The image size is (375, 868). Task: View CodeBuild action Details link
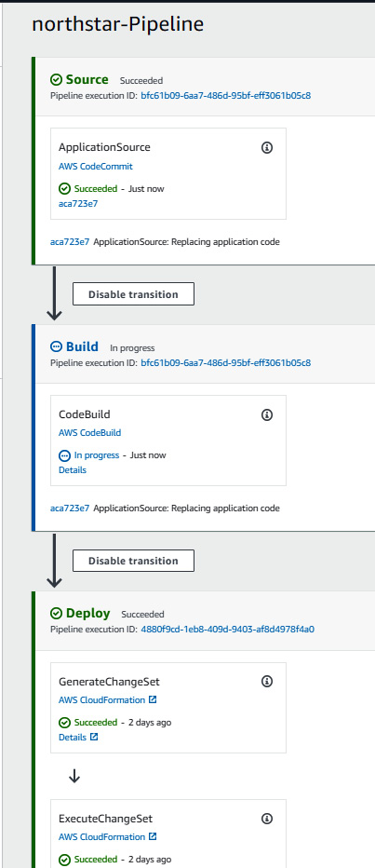[73, 470]
